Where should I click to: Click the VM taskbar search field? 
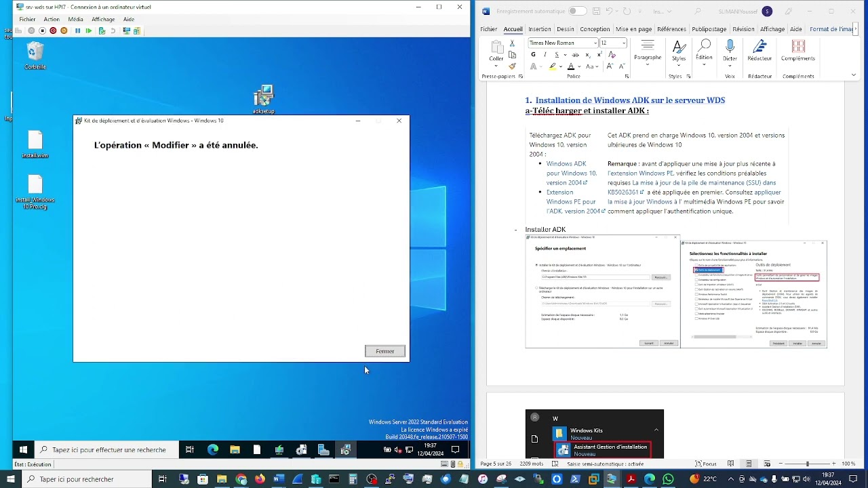[x=106, y=449]
